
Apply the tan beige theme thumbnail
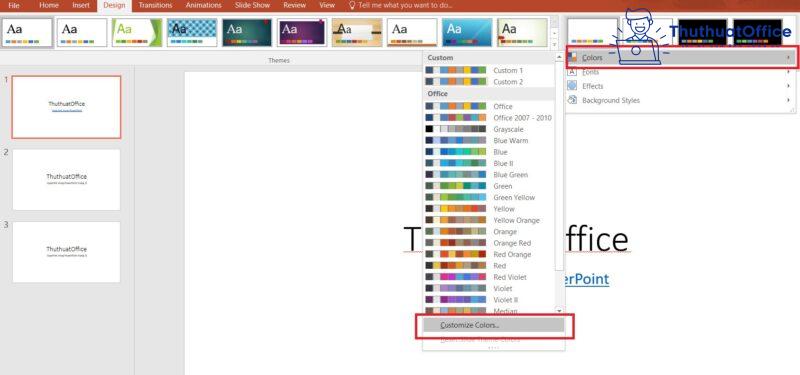357,33
